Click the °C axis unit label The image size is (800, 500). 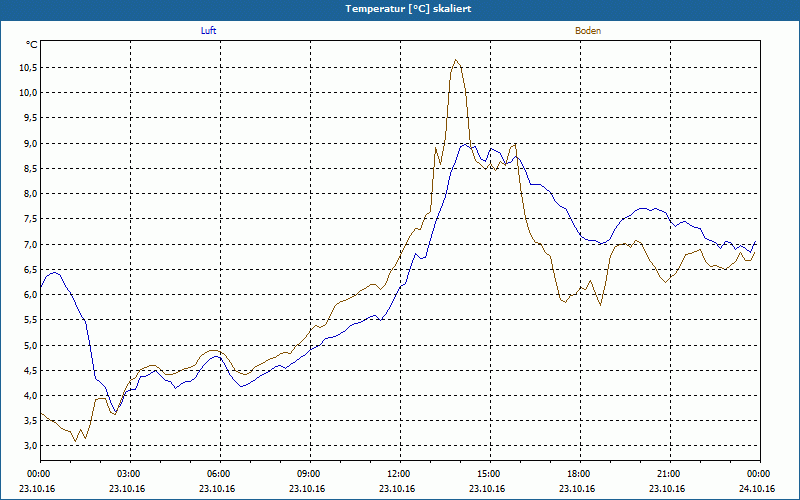(x=32, y=45)
